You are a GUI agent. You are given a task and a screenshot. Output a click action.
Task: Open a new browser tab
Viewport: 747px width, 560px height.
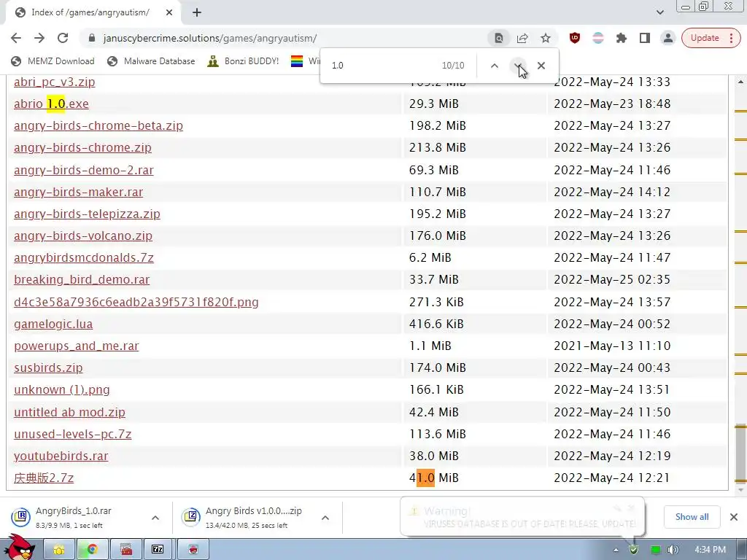pyautogui.click(x=197, y=12)
